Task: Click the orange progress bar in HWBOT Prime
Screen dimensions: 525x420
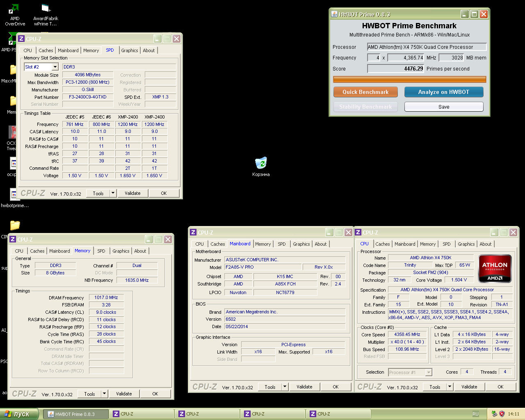Action: (409, 79)
